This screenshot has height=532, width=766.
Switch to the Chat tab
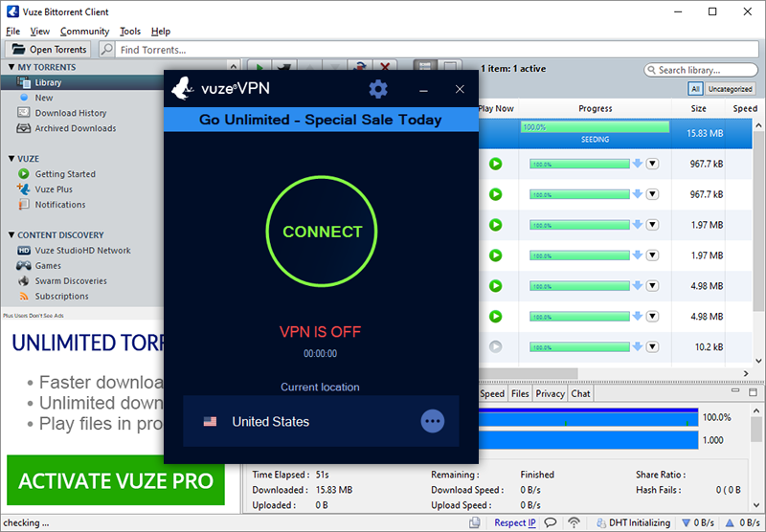581,393
